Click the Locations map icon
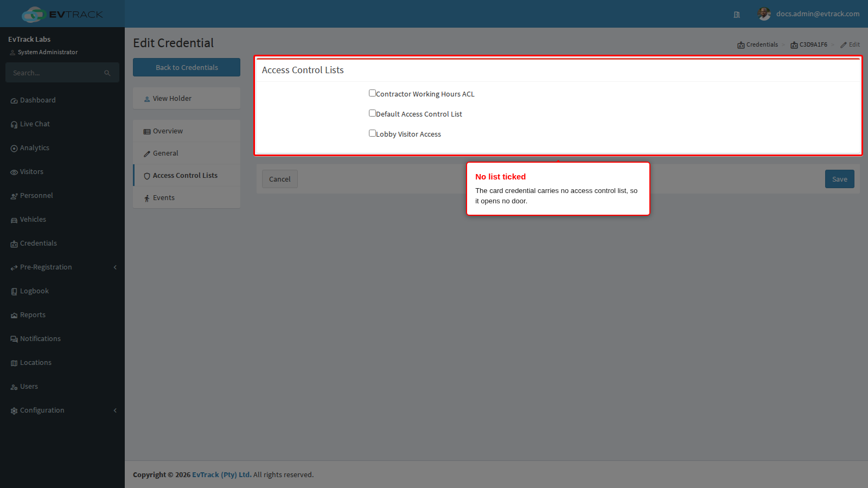Screen dimensions: 868x488 [x=14, y=363]
